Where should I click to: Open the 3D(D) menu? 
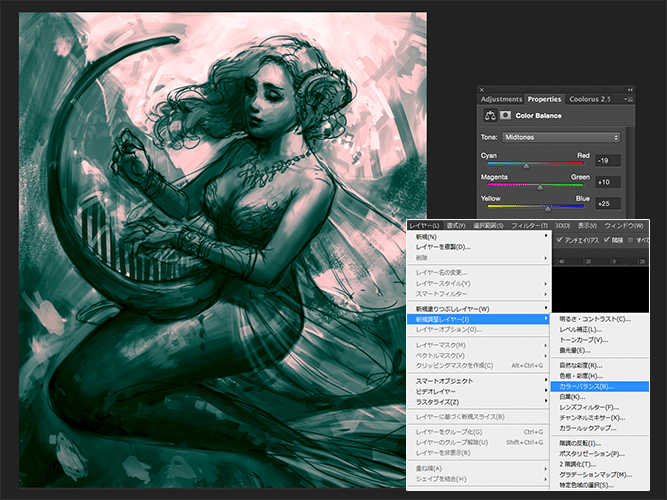(562, 226)
